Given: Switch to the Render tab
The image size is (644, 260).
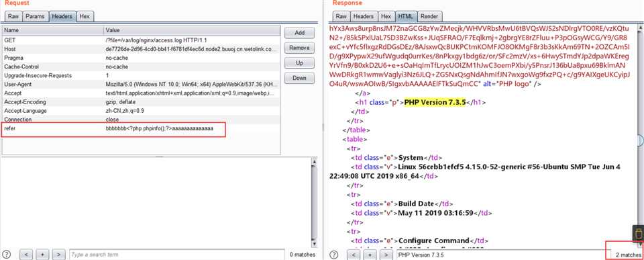Looking at the screenshot, I should click(429, 16).
